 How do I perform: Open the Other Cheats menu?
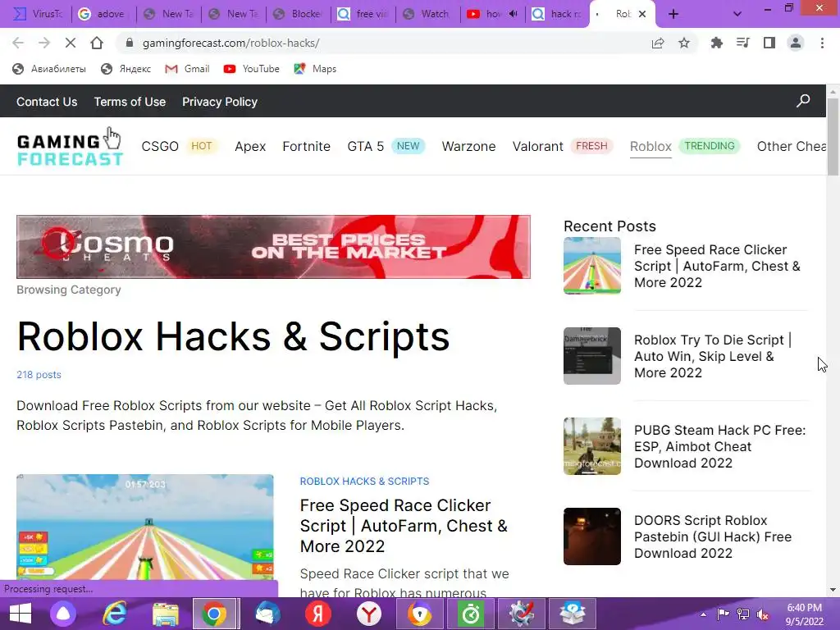[792, 146]
